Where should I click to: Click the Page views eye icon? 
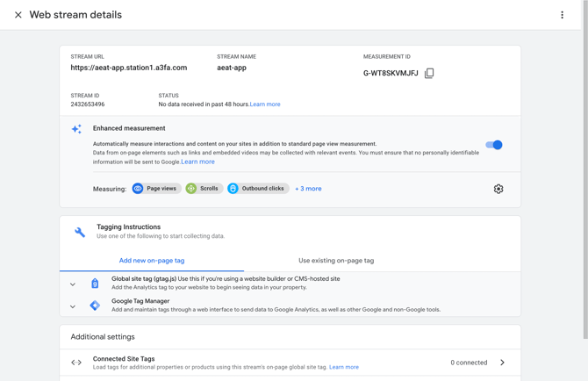coord(138,189)
